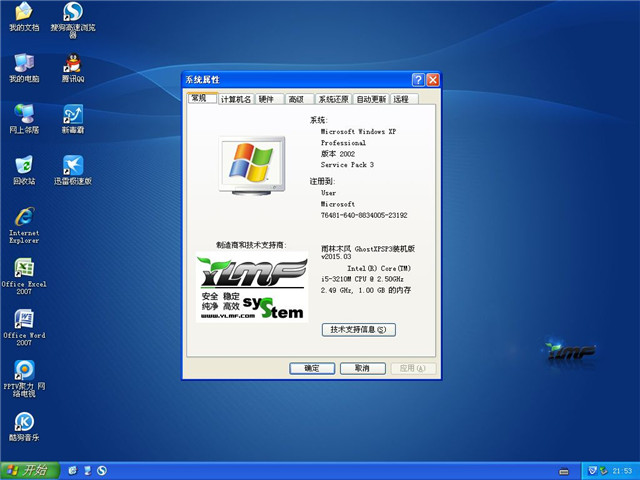Open the 我的文档 desktop icon
The image size is (640, 480).
tap(24, 17)
